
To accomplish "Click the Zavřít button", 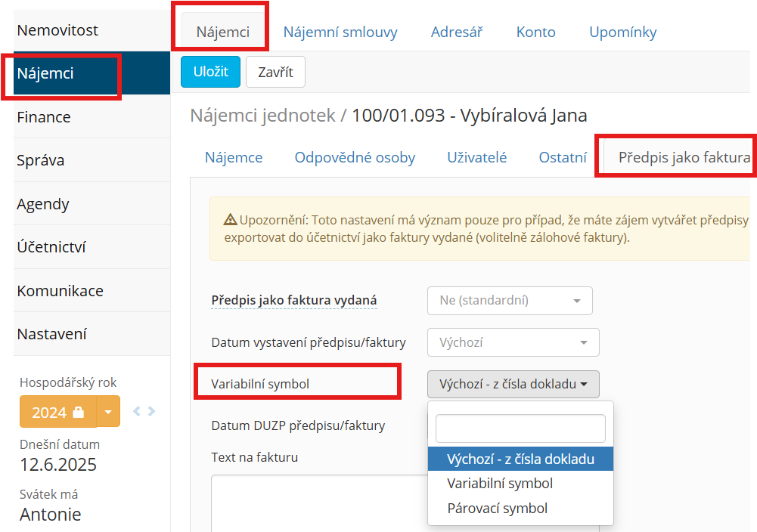I will 276,72.
